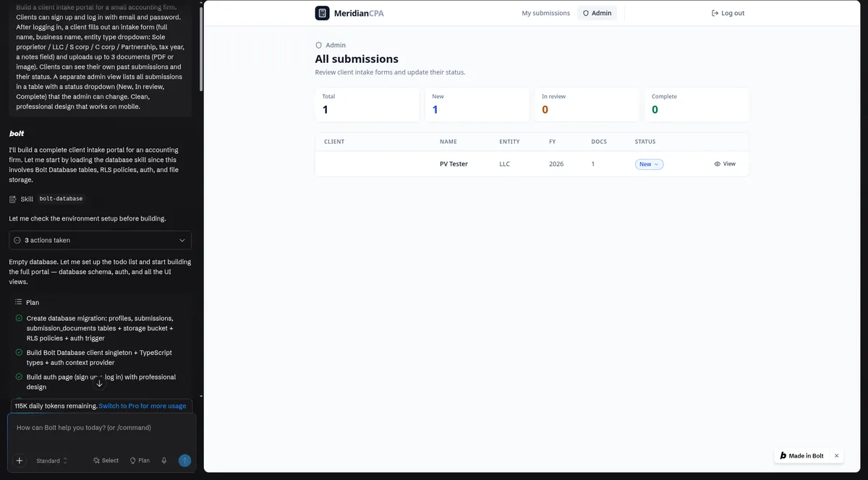Click the bolt-database skill tag
This screenshot has height=480, width=868.
[61, 199]
